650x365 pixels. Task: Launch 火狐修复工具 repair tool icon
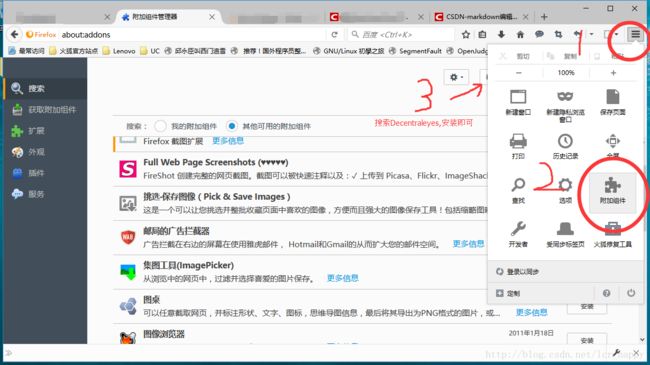612,234
